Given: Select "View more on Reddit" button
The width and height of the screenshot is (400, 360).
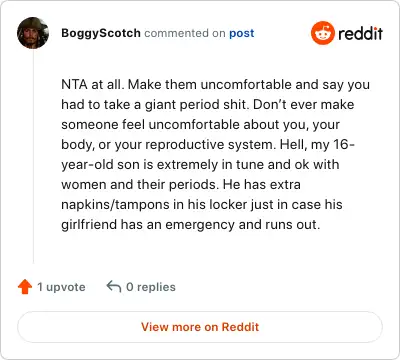Looking at the screenshot, I should (x=200, y=327).
